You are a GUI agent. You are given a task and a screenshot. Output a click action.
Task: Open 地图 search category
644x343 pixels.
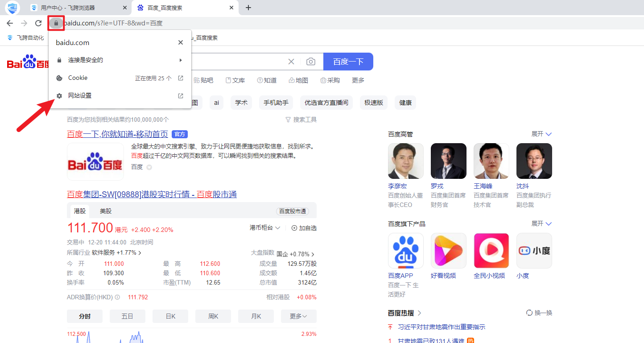298,80
